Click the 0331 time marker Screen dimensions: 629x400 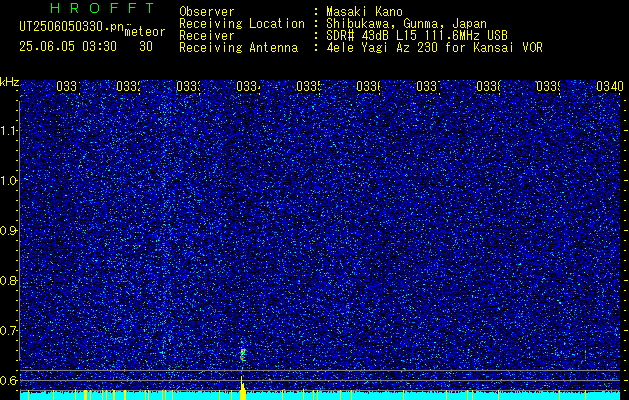click(x=68, y=86)
